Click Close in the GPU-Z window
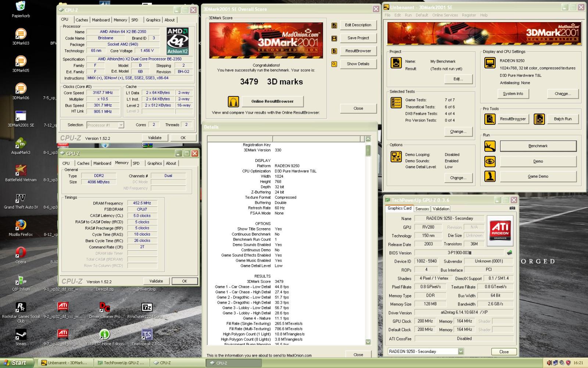The height and width of the screenshot is (368, 588). [x=504, y=352]
